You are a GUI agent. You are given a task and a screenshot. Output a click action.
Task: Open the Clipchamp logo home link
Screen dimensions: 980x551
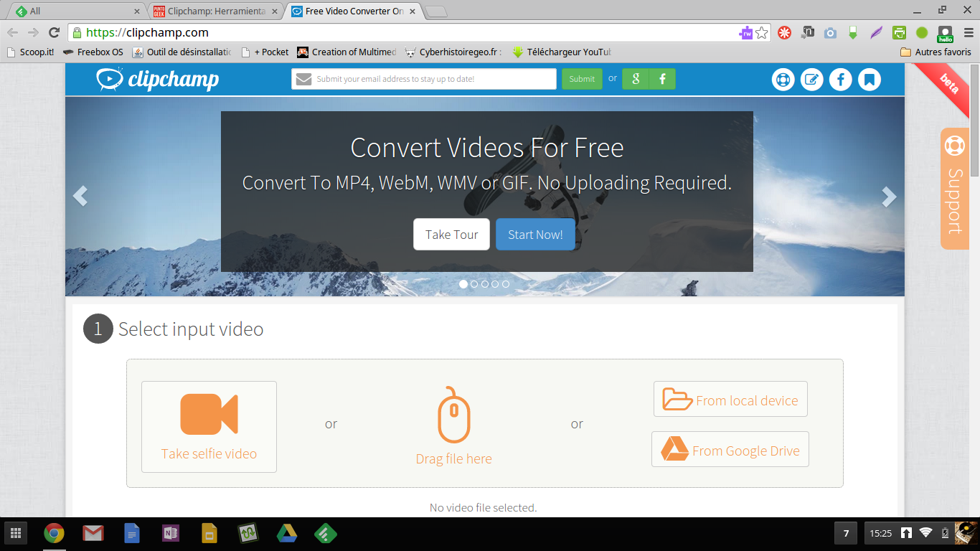(x=158, y=79)
